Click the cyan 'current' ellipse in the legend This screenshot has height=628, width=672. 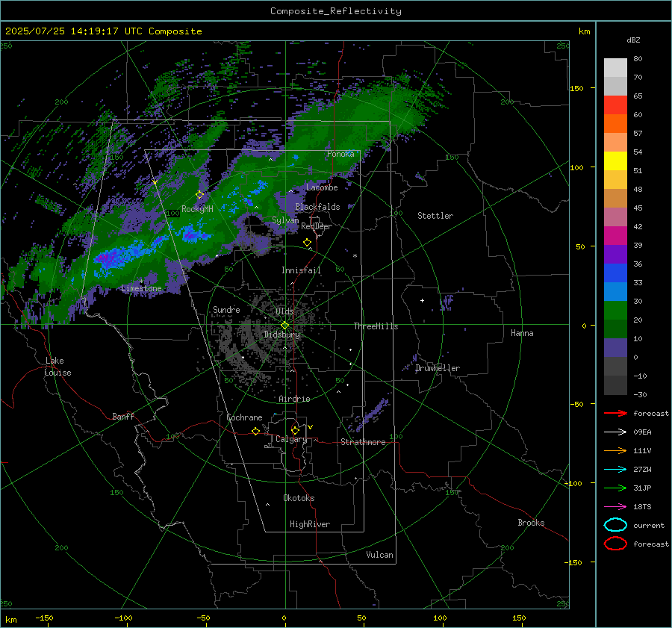[615, 525]
